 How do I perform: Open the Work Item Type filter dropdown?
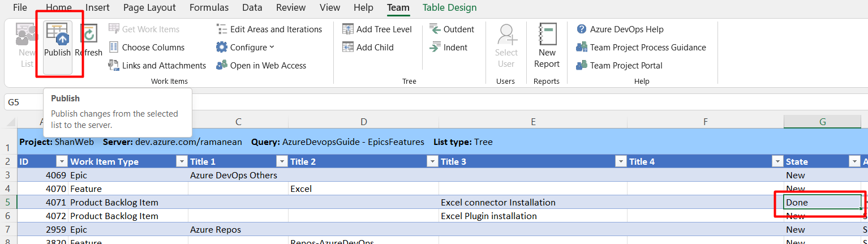tap(182, 162)
